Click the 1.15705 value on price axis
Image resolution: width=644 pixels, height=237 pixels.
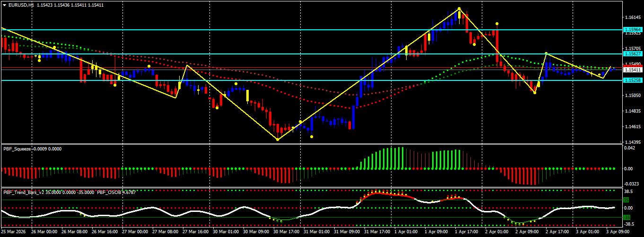tap(633, 49)
